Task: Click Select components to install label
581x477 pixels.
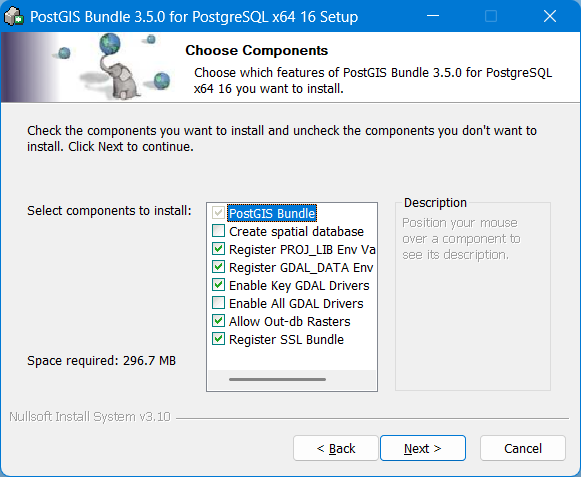Action: [x=109, y=211]
